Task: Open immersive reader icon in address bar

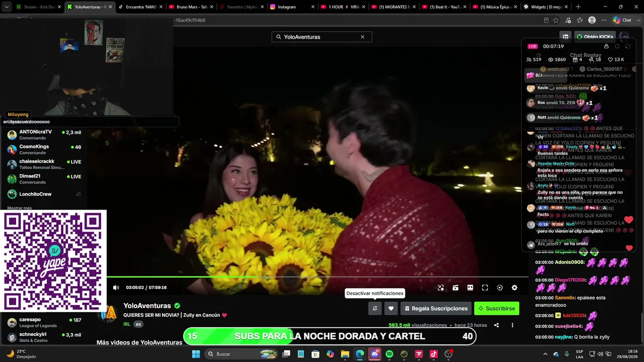Action: (546, 20)
